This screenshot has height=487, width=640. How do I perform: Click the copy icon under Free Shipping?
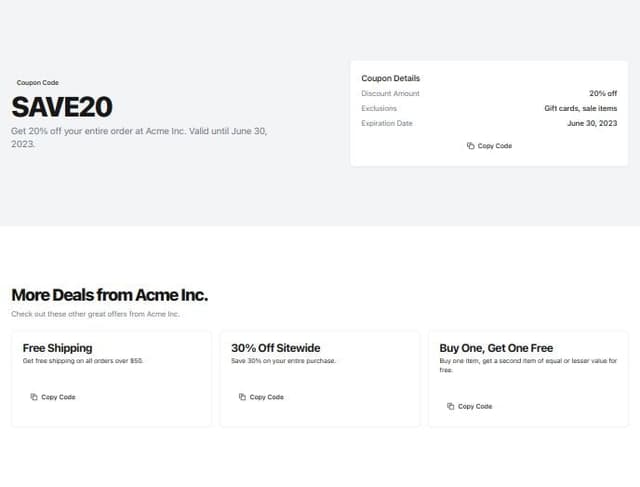pyautogui.click(x=34, y=397)
